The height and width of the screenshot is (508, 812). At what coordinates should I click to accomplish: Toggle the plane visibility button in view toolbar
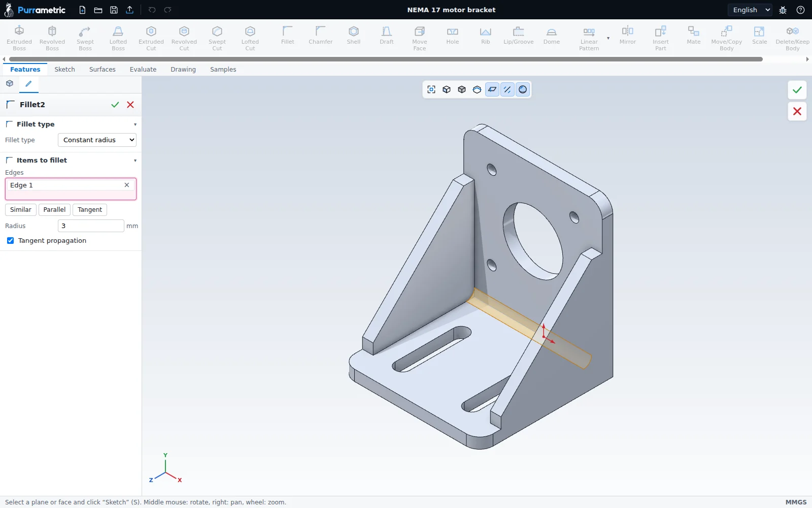492,89
